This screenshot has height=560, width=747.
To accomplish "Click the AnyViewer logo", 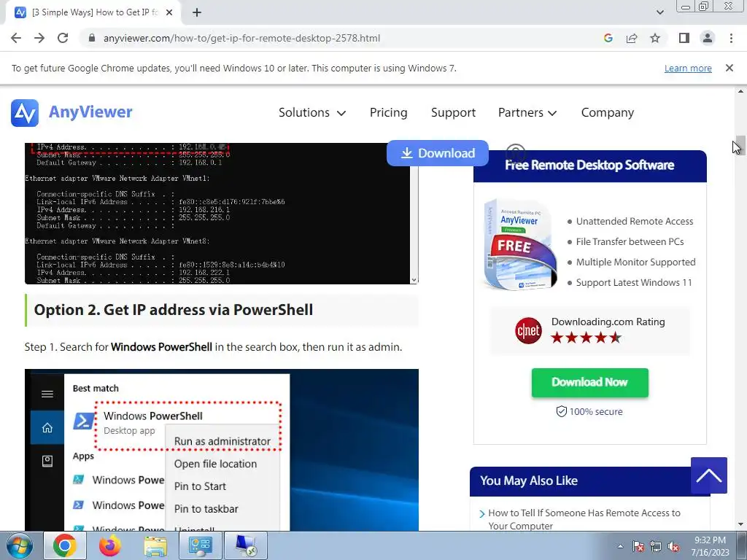I will 71,113.
